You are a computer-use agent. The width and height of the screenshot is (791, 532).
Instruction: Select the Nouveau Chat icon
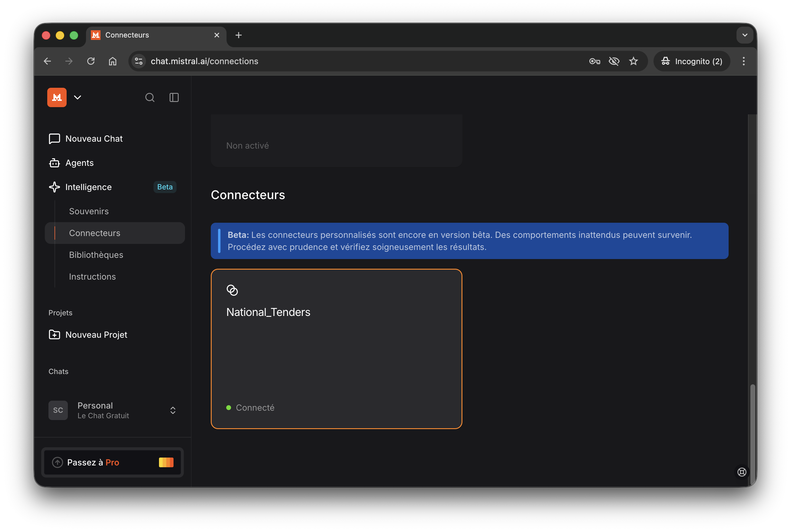pos(54,138)
